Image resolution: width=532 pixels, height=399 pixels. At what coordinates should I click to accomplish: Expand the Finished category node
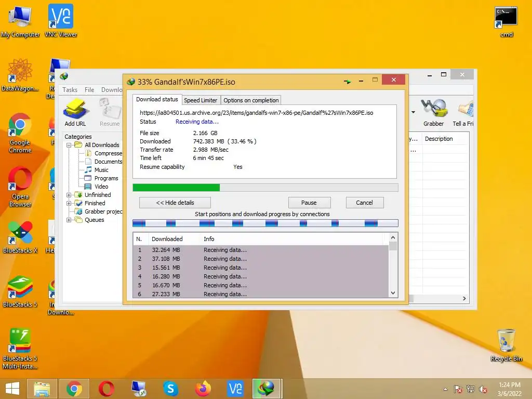tap(69, 203)
